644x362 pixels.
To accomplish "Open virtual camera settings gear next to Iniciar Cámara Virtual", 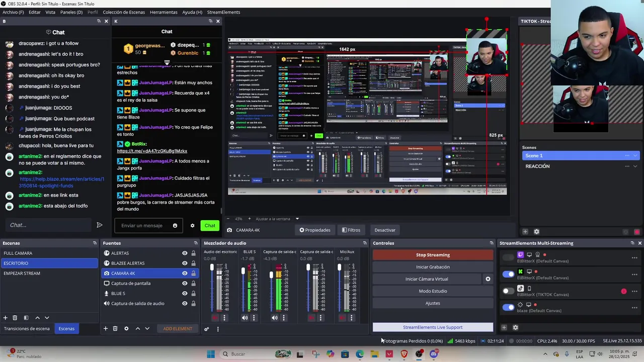I will point(488,279).
